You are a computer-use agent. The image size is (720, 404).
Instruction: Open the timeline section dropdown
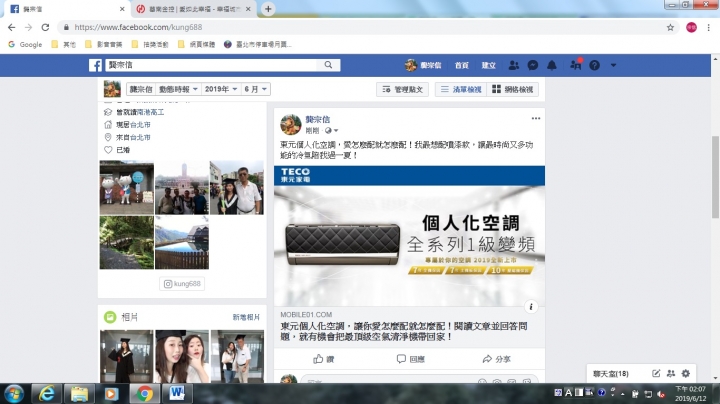[x=178, y=89]
